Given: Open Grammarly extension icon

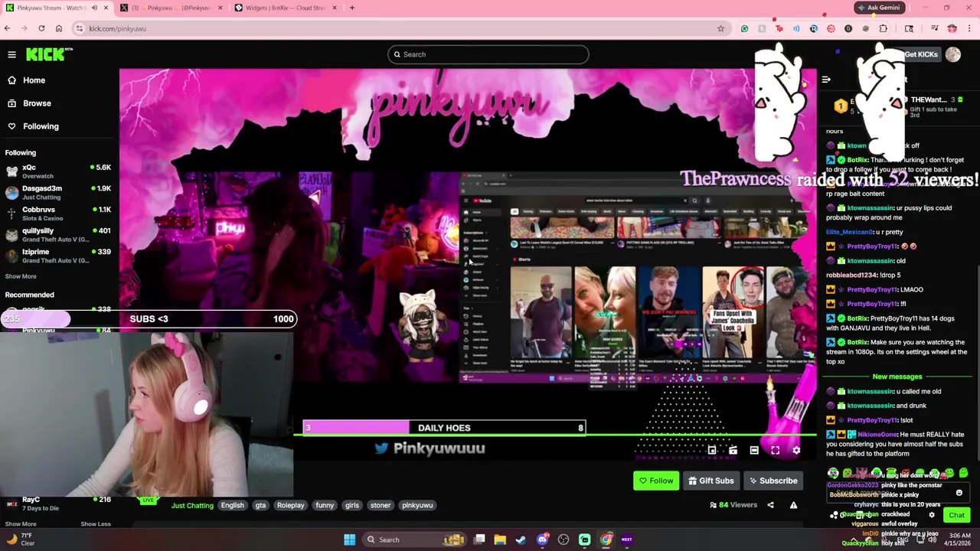Looking at the screenshot, I should [744, 28].
